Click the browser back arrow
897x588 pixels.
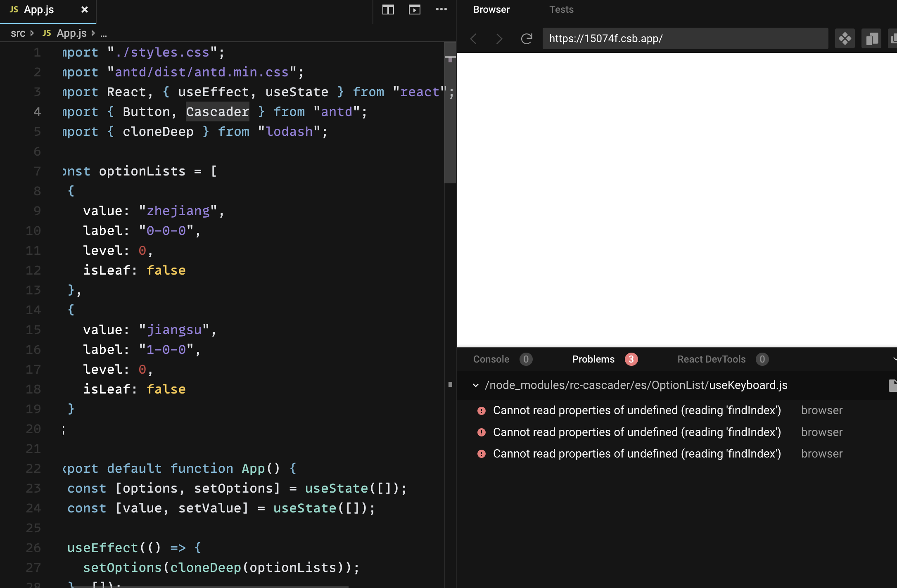(x=474, y=39)
